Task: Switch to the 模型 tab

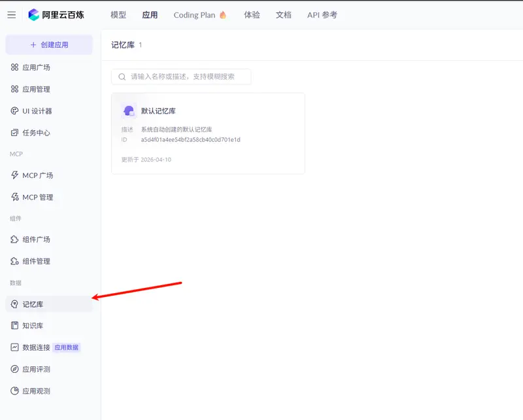Action: tap(118, 14)
